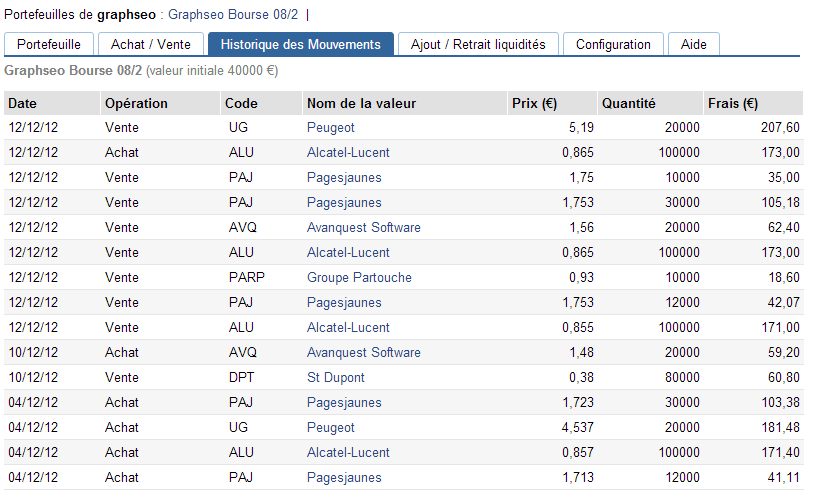Click the Frais (€) column header

click(732, 103)
